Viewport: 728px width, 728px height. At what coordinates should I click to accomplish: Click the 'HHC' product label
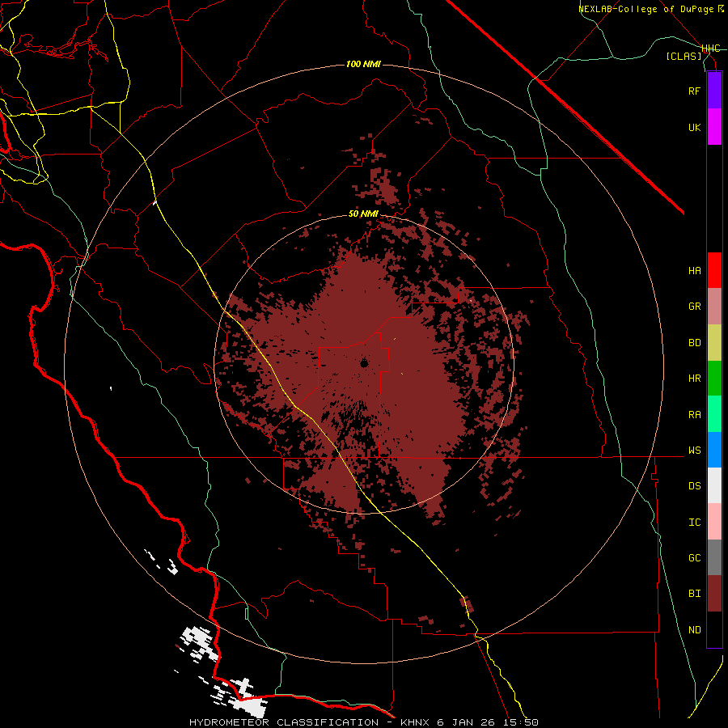click(x=710, y=49)
